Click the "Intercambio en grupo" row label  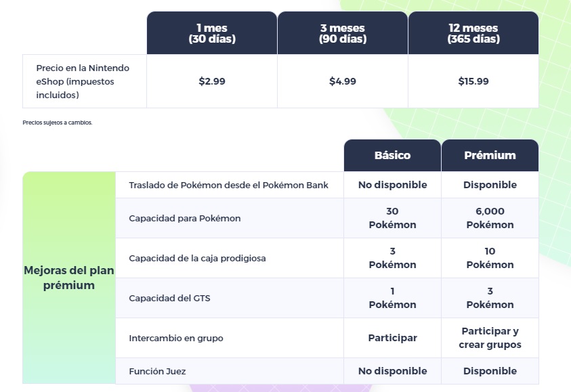pyautogui.click(x=175, y=338)
